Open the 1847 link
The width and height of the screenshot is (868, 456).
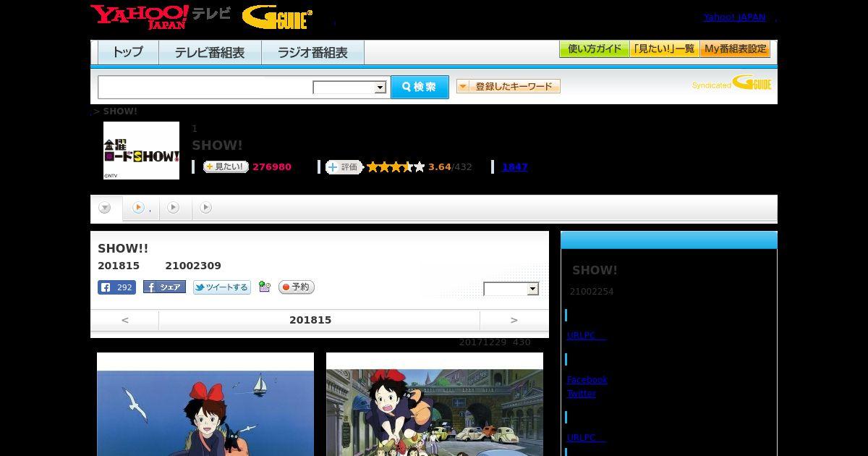(x=515, y=167)
